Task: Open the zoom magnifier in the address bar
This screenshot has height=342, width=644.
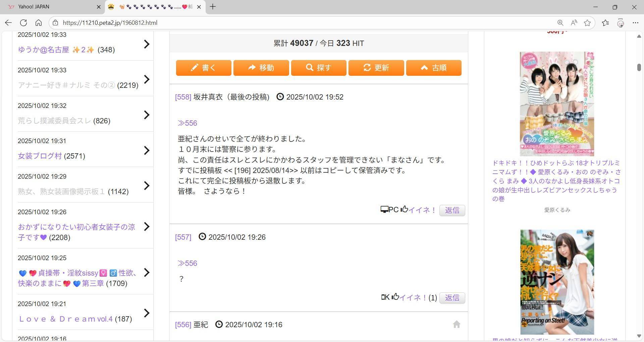Action: [x=560, y=23]
